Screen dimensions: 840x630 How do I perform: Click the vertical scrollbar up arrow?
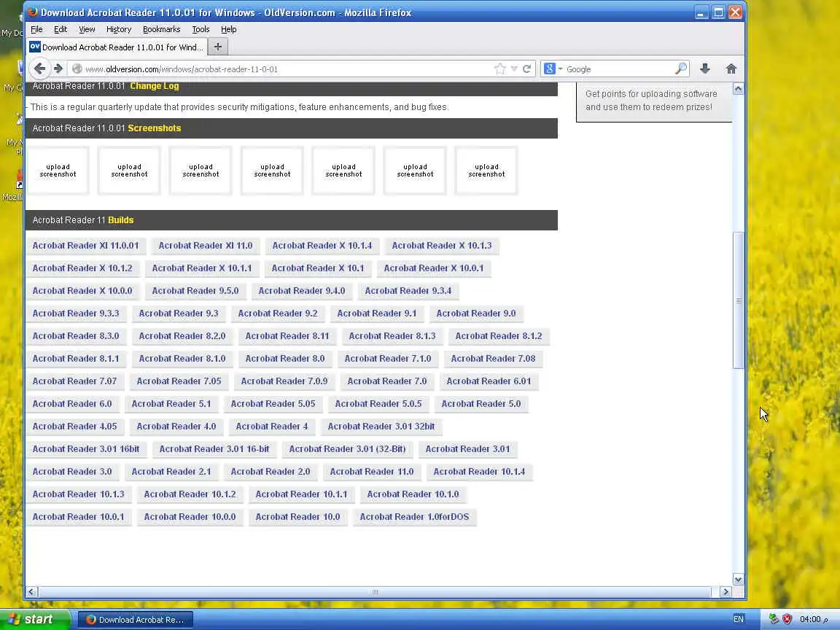738,88
